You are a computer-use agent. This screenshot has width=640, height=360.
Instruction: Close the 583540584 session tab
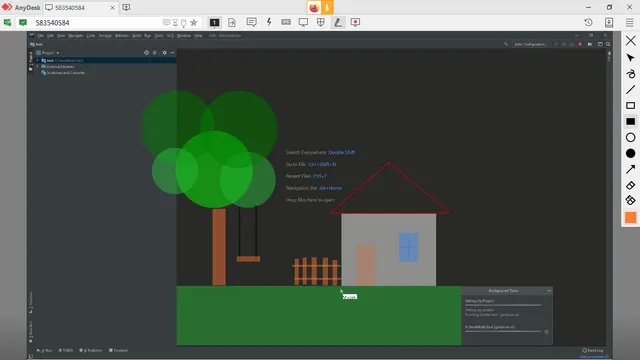[x=112, y=8]
